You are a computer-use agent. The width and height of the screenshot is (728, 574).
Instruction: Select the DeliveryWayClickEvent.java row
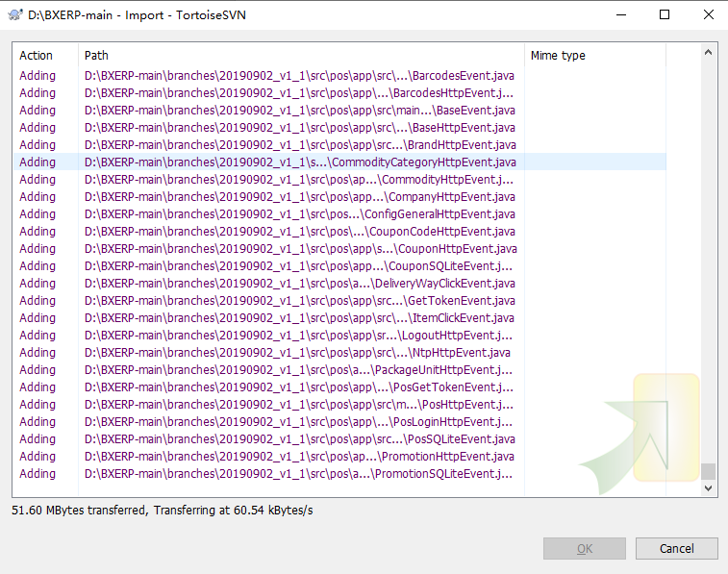(339, 283)
